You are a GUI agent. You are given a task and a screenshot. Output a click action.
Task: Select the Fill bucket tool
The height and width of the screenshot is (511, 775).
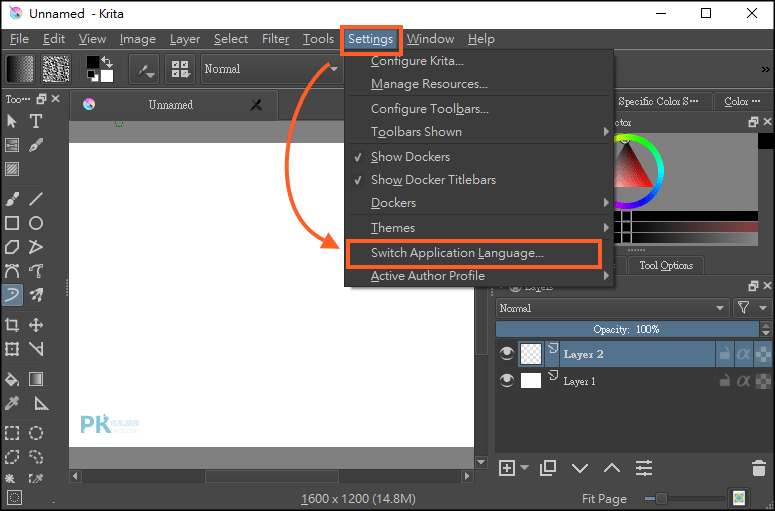tap(12, 379)
